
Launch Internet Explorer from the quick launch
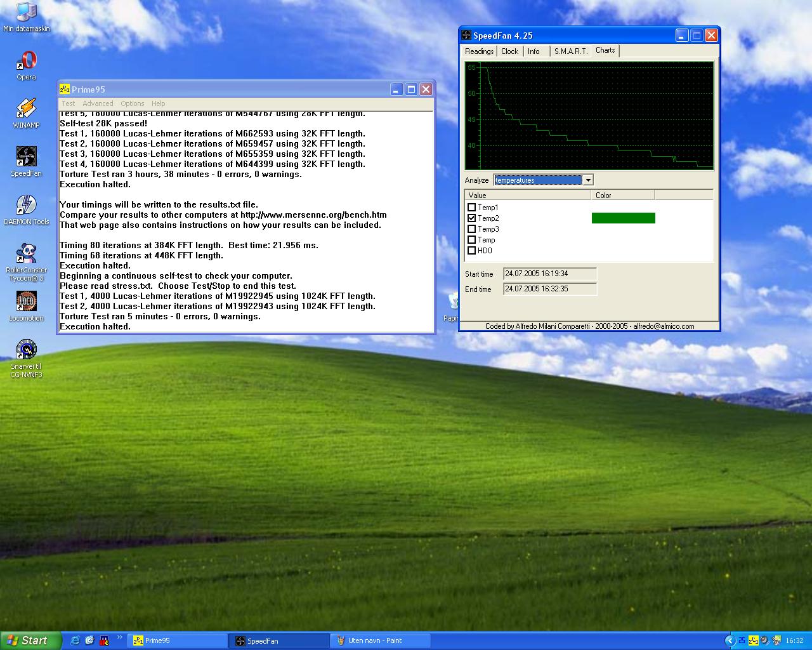pyautogui.click(x=75, y=640)
